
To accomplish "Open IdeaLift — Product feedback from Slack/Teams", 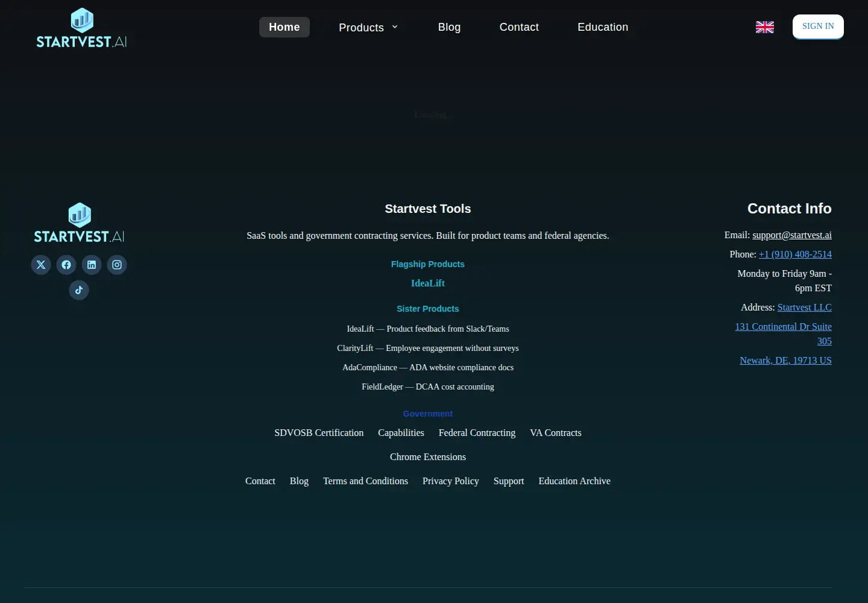I will click(x=428, y=329).
